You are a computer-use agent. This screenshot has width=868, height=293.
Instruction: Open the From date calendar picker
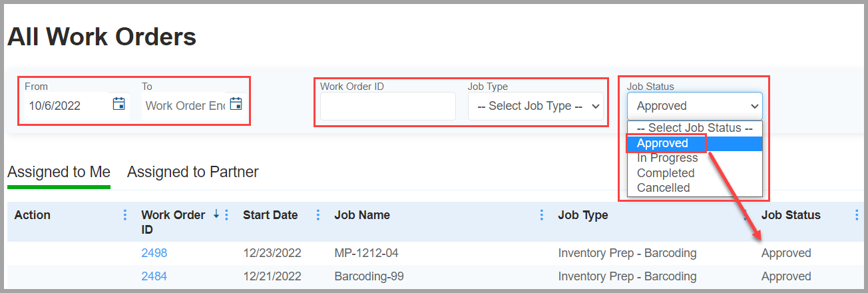click(119, 104)
